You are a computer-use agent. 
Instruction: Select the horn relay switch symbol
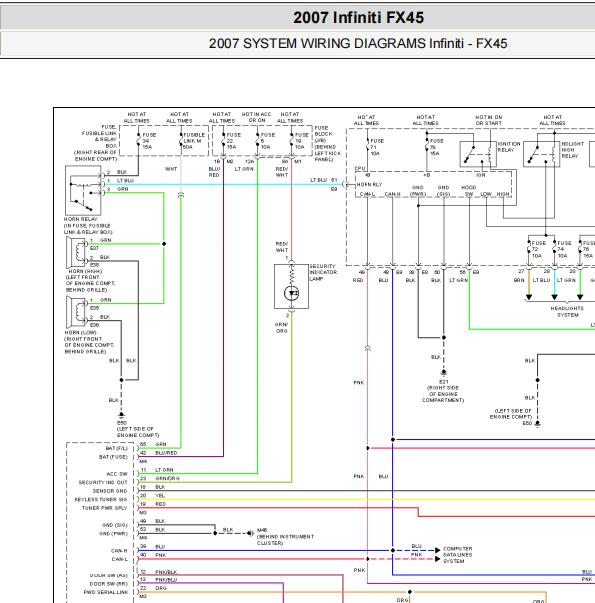coord(83,190)
